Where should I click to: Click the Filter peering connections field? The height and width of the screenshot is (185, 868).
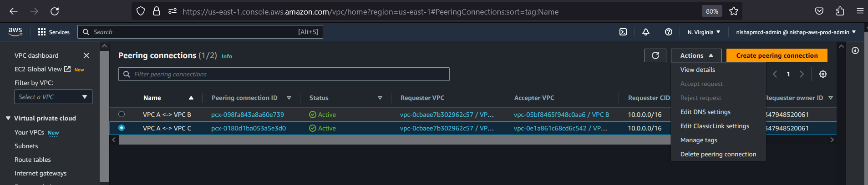click(284, 74)
